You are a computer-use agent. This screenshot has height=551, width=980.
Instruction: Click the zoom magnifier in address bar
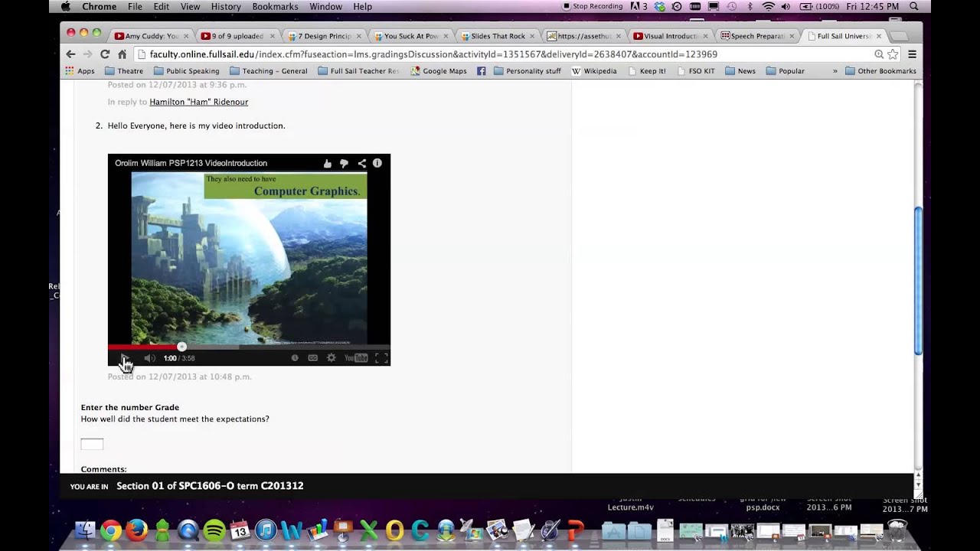pyautogui.click(x=879, y=54)
